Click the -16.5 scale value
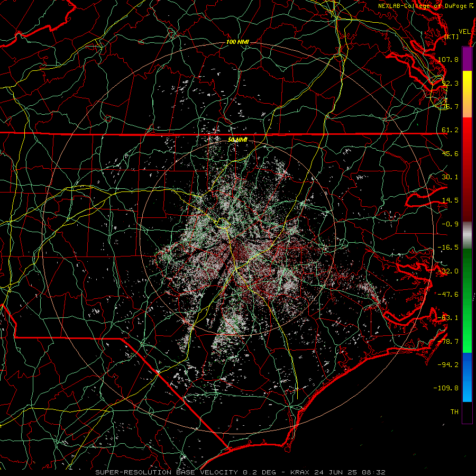 [448, 248]
